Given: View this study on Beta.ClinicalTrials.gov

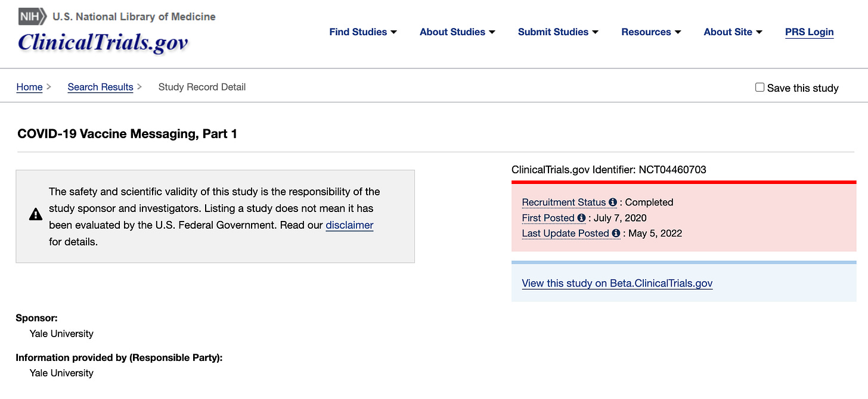Looking at the screenshot, I should (x=617, y=283).
